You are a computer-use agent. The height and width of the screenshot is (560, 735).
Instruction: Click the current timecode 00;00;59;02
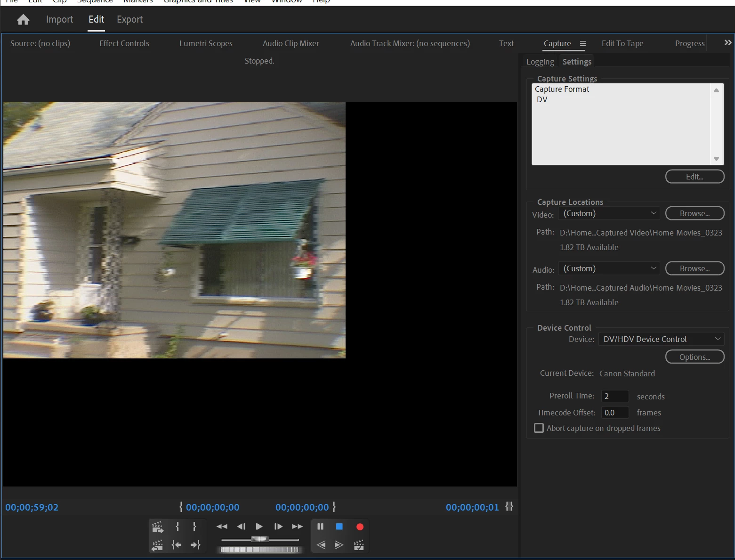point(32,507)
